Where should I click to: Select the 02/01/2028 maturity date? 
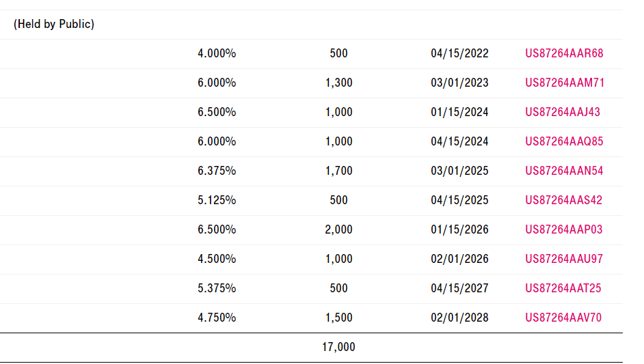pos(459,318)
